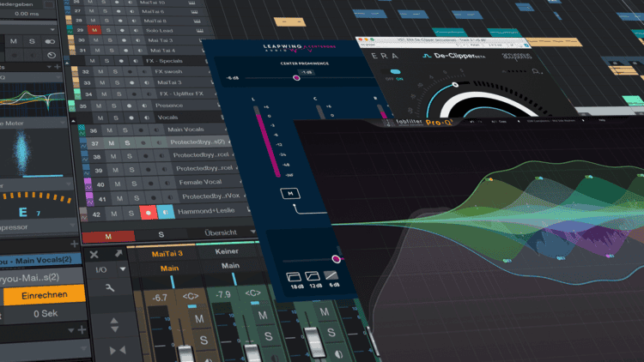The width and height of the screenshot is (644, 362).
Task: Click monitor icon on FX - Uplifter FX track
Action: [x=150, y=94]
